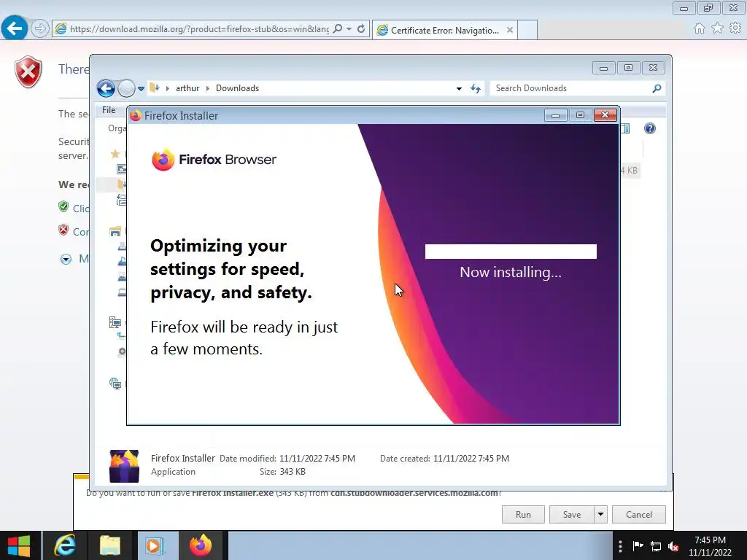
Task: Go back in the Downloads explorer window
Action: click(x=106, y=88)
